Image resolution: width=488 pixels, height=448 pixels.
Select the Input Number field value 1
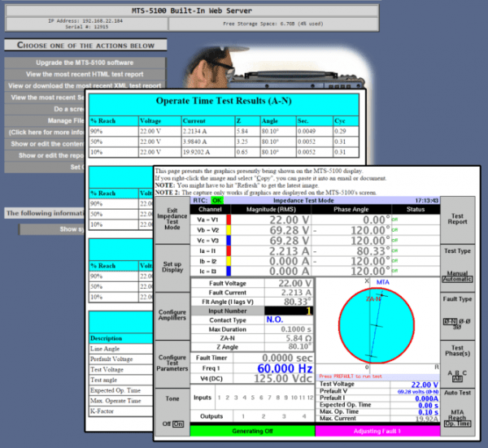(289, 311)
